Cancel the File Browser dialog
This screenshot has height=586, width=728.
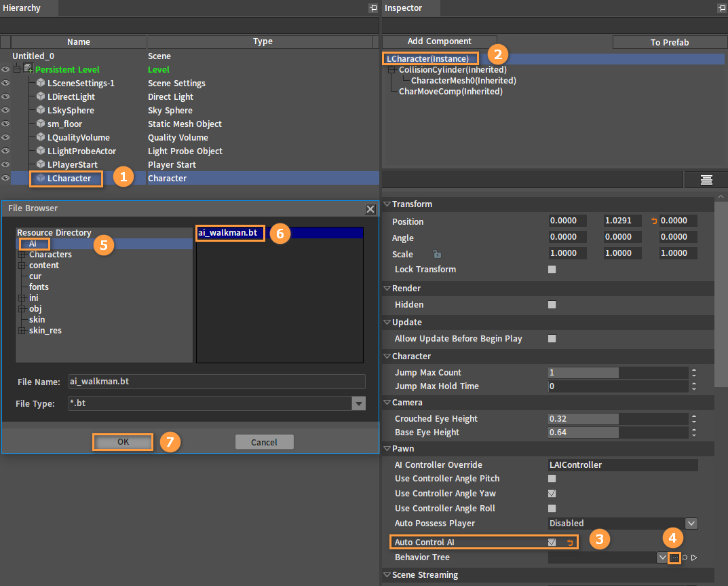coord(264,442)
